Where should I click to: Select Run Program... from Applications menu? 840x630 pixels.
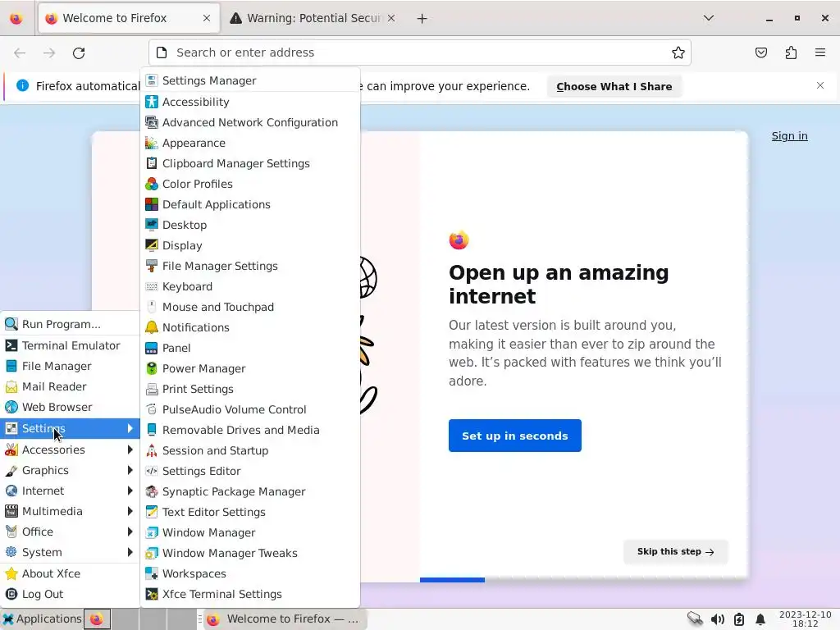click(x=71, y=324)
